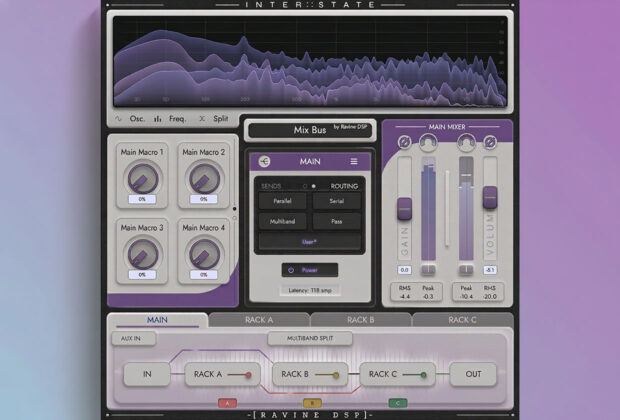Click Main Macro 4 value field 0%
Viewport: 620px width, 420px height.
coord(204,274)
